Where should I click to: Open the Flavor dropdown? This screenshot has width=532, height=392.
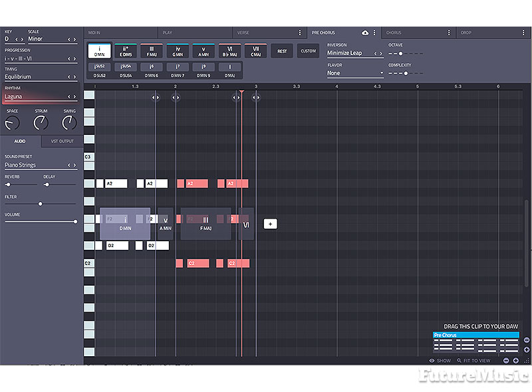[355, 73]
